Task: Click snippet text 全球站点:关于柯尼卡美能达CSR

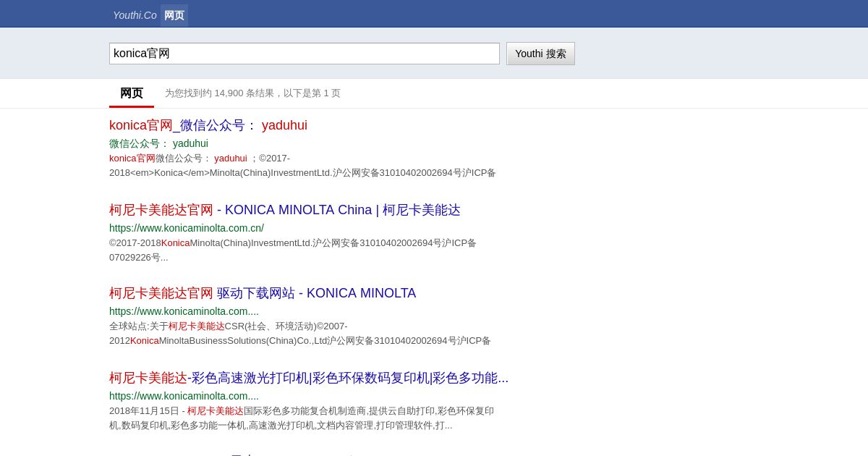Action: [300, 333]
